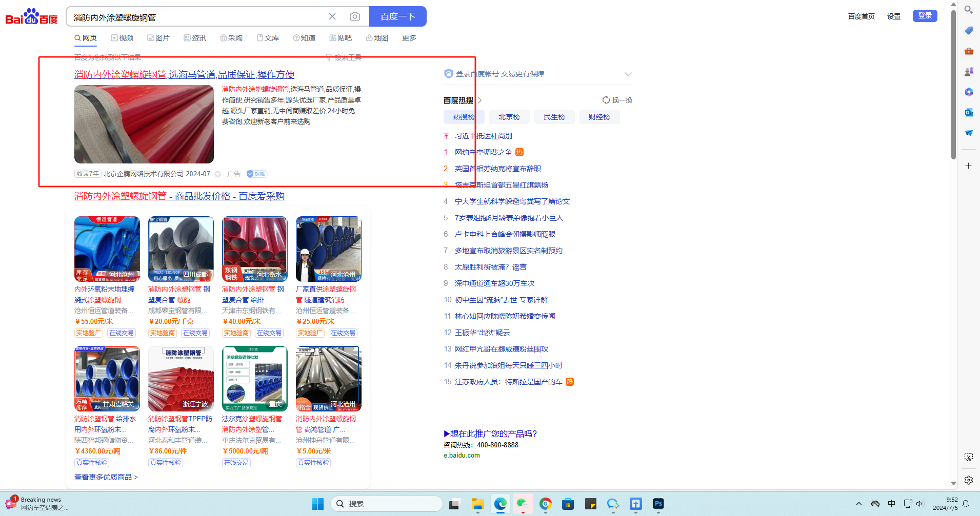This screenshot has height=516, width=980.
Task: Select the 北京榜 hot list tab
Action: [x=509, y=117]
